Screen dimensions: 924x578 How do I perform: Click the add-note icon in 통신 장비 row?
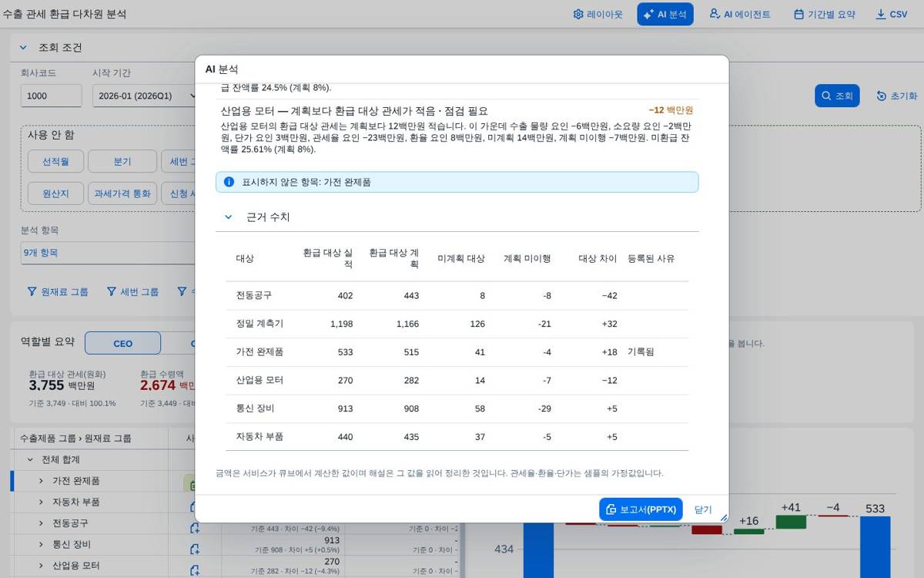[195, 549]
